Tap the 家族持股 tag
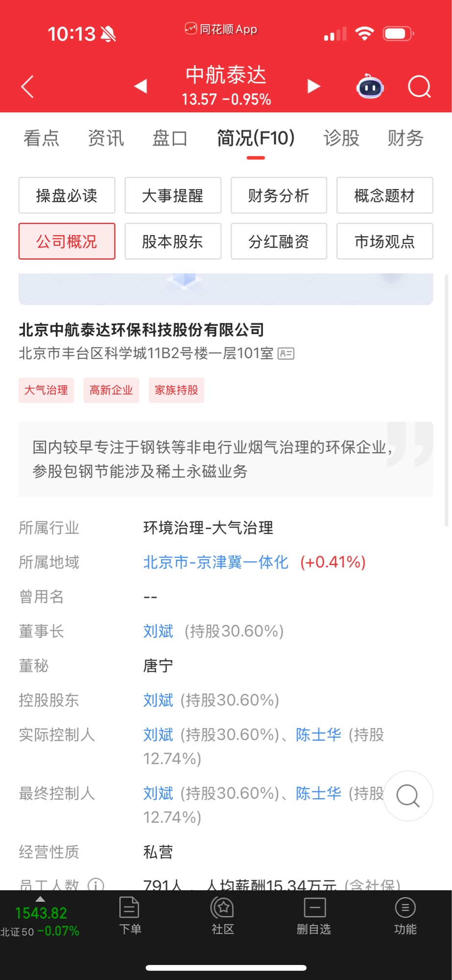Viewport: 452px width, 980px height. (x=176, y=390)
